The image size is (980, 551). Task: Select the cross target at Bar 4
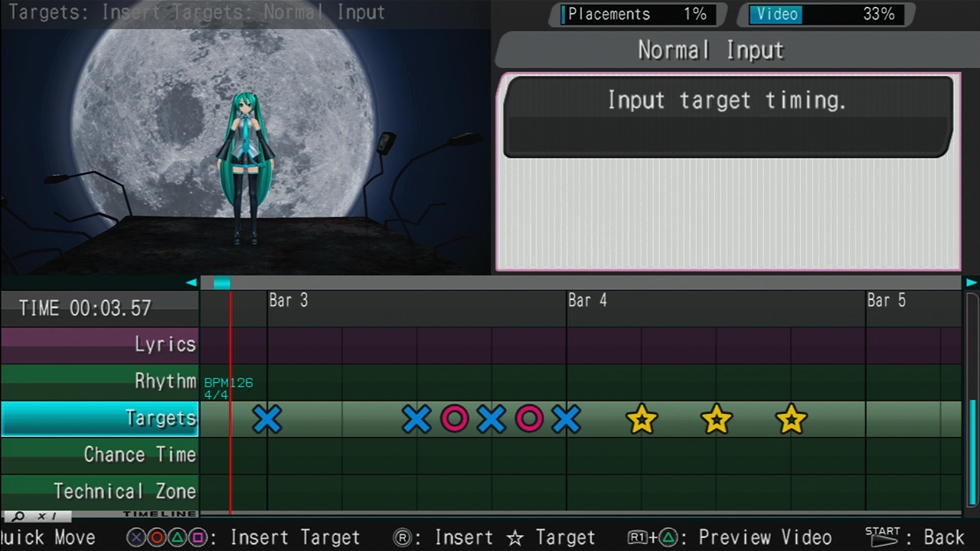coord(566,419)
